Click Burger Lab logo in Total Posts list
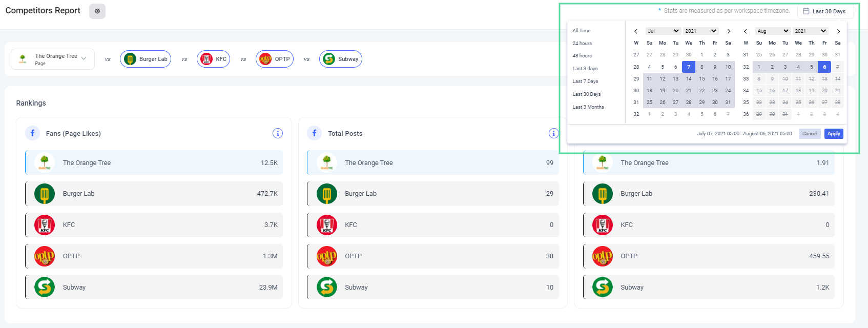868x328 pixels. [x=327, y=194]
